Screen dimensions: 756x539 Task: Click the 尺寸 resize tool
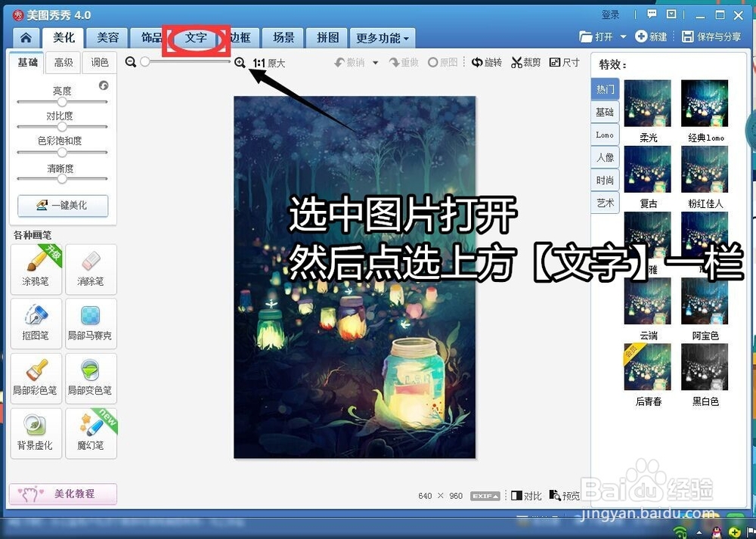coord(564,62)
